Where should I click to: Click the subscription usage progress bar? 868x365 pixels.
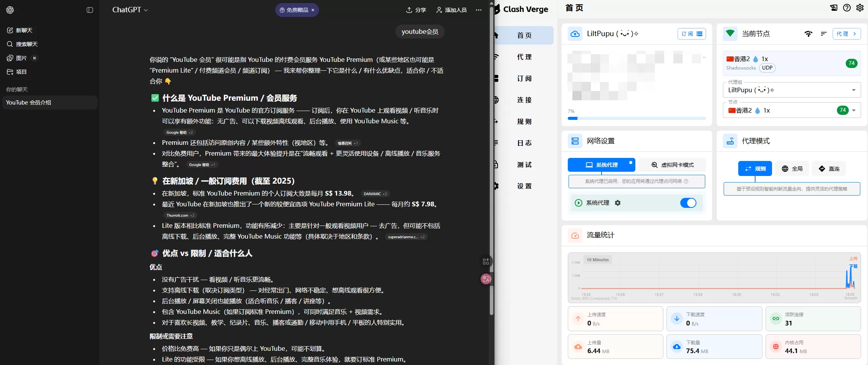point(637,118)
